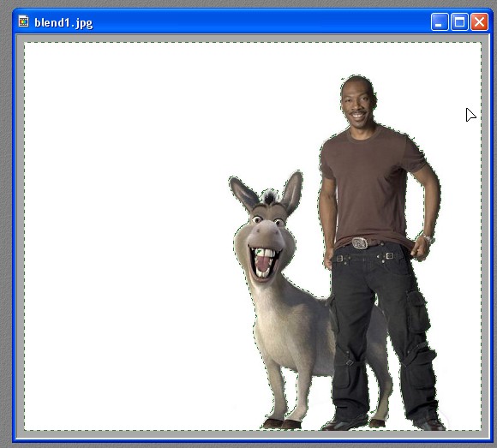The width and height of the screenshot is (497, 448).
Task: Close the blend1.jpg window
Action: pos(479,22)
